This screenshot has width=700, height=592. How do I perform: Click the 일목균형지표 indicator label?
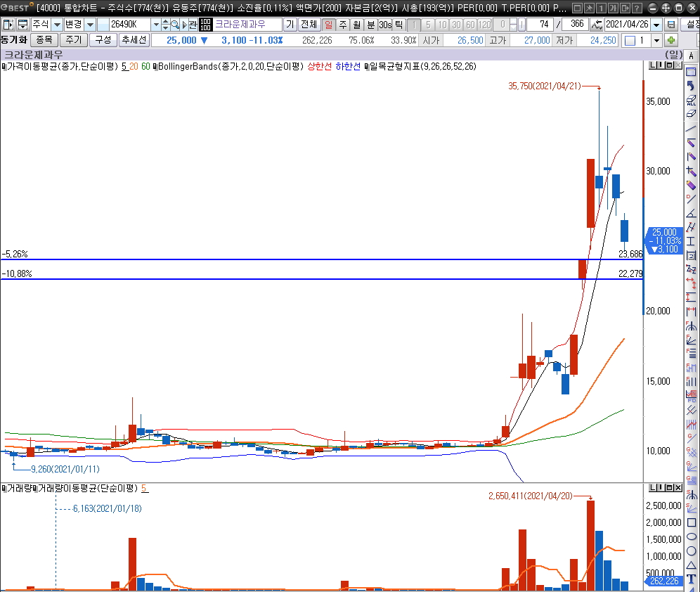pyautogui.click(x=423, y=67)
